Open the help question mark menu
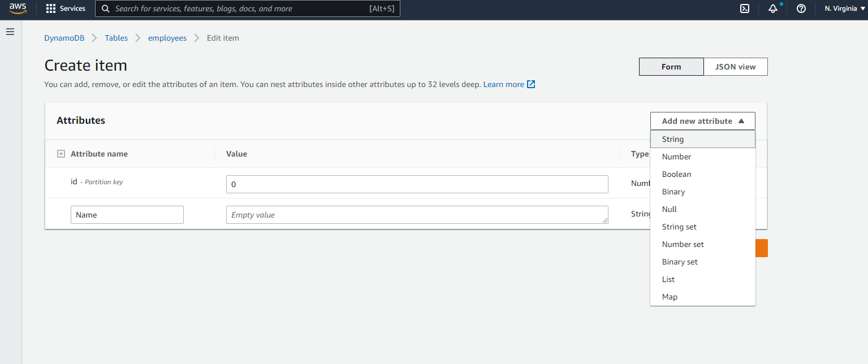Screen dimensions: 868x364 (801, 8)
